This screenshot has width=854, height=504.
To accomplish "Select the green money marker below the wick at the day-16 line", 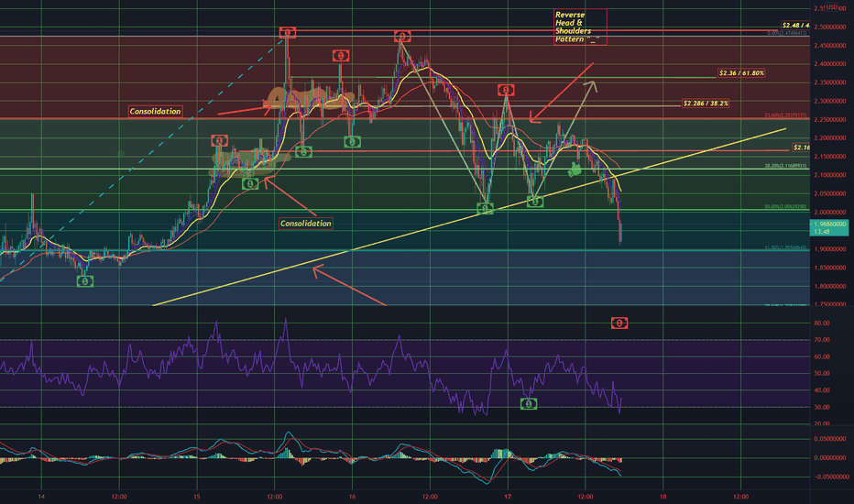I will pos(353,142).
